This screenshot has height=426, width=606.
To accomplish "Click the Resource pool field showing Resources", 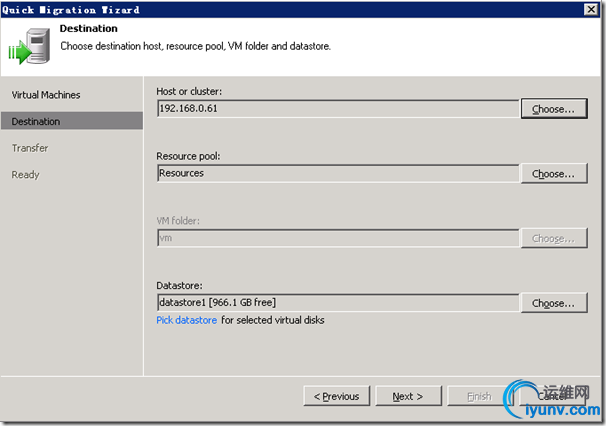I will tap(338, 174).
